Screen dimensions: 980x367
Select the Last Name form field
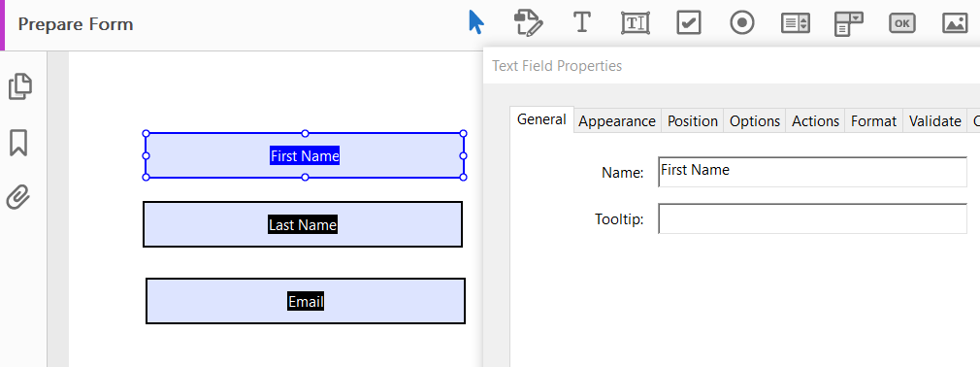pos(303,224)
